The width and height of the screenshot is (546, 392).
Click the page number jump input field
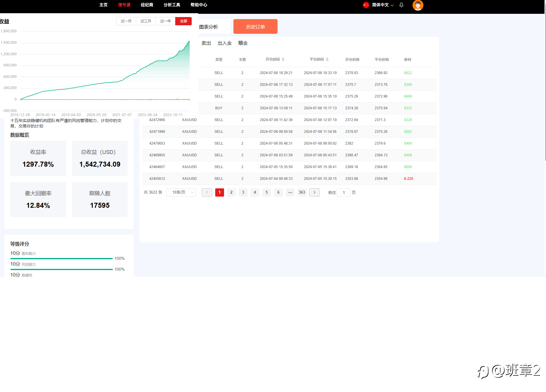tap(344, 192)
